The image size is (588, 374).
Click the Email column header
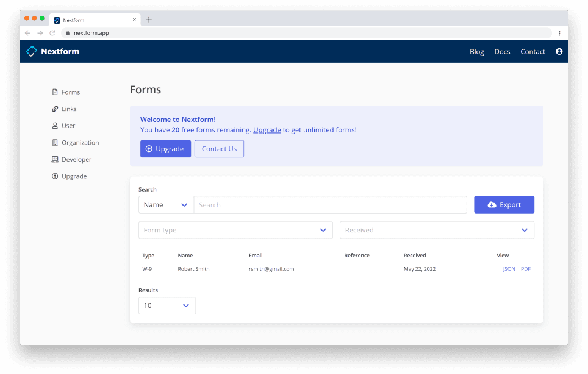[x=256, y=256]
